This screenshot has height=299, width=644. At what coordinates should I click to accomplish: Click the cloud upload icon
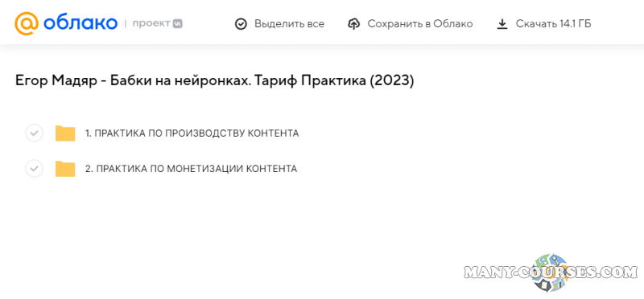pyautogui.click(x=353, y=24)
